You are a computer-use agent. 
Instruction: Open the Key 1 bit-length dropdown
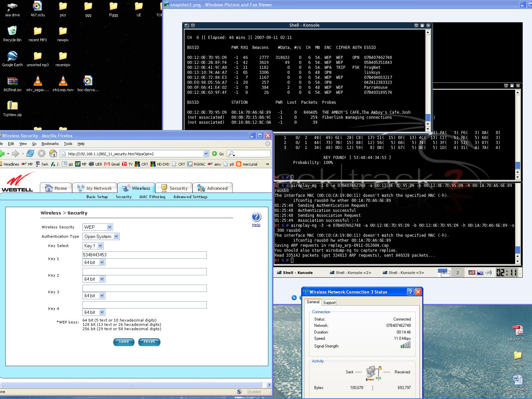[94, 262]
